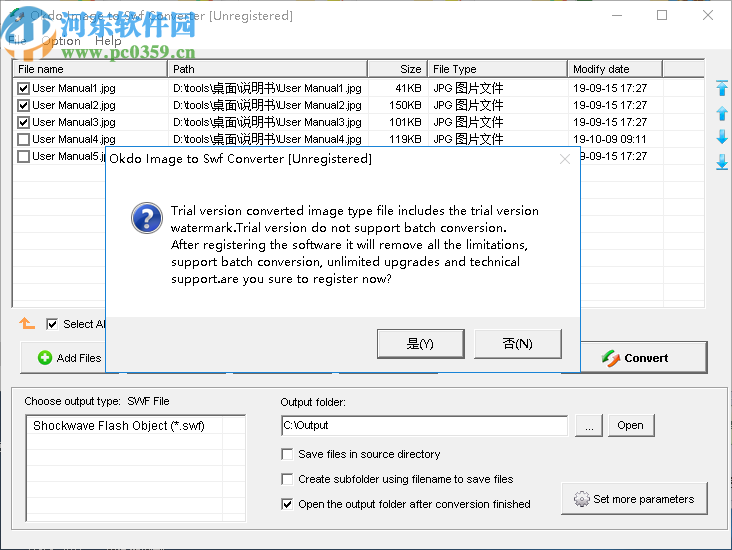The height and width of the screenshot is (550, 732).
Task: Click the 否(N) button in dialog
Action: tap(518, 344)
